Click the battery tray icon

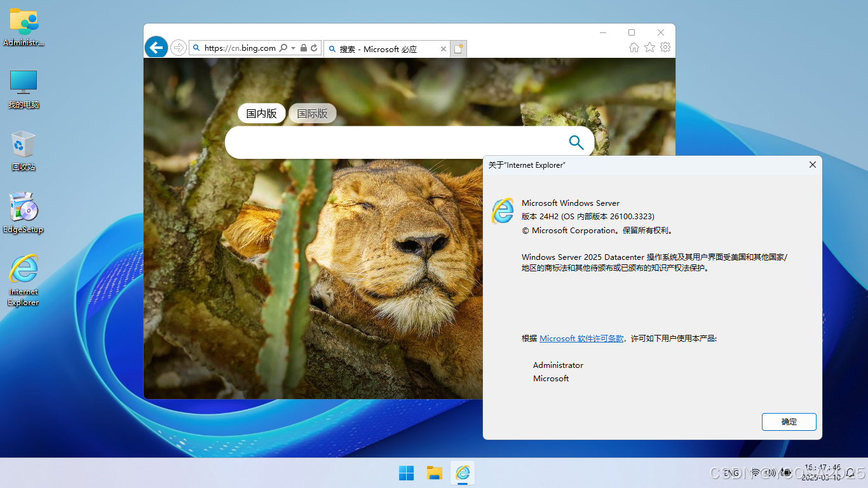[x=785, y=473]
